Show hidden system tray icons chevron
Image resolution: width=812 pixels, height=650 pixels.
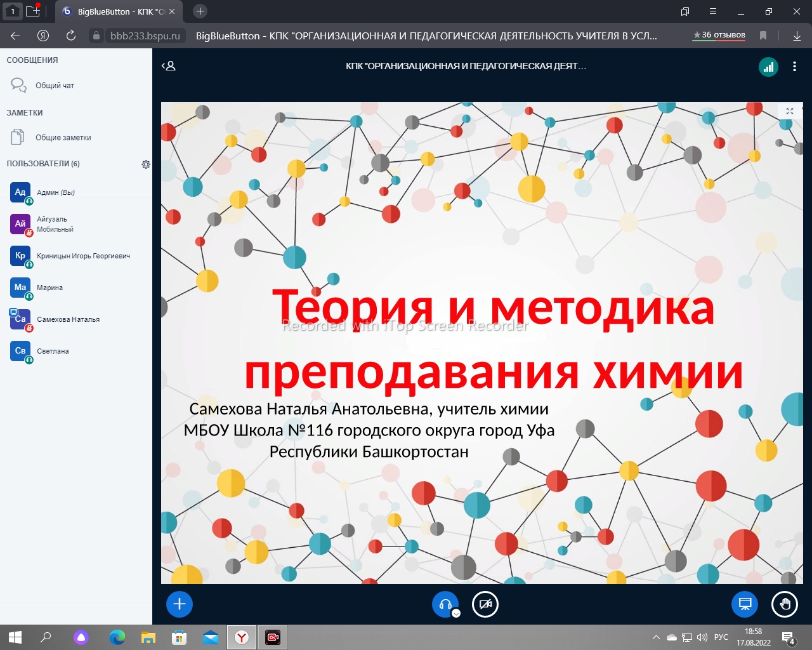655,637
